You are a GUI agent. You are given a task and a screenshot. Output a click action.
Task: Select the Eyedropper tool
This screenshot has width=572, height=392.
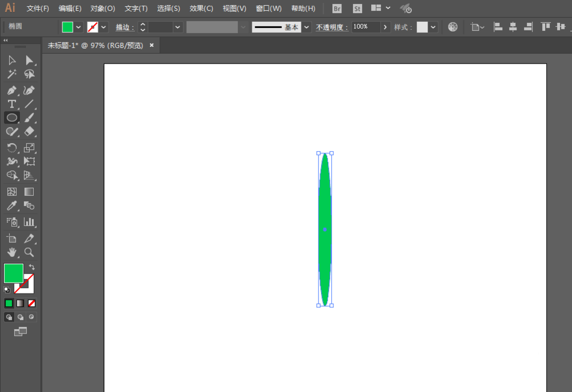pos(11,205)
